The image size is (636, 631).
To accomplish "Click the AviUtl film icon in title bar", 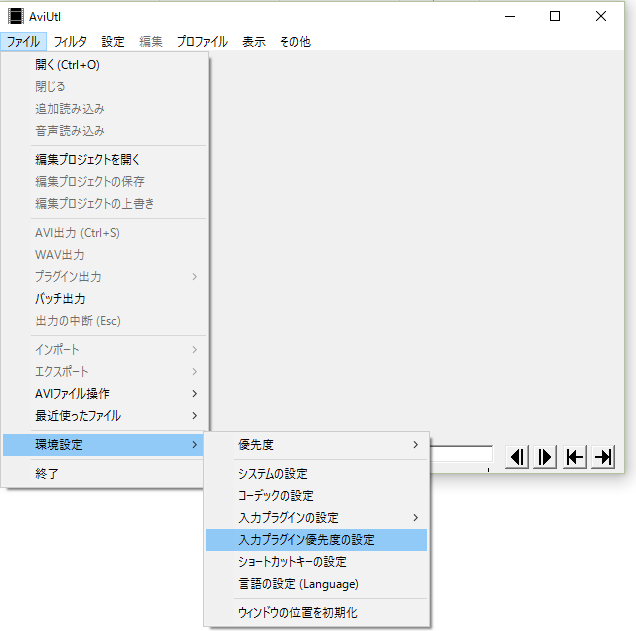I will tap(16, 16).
